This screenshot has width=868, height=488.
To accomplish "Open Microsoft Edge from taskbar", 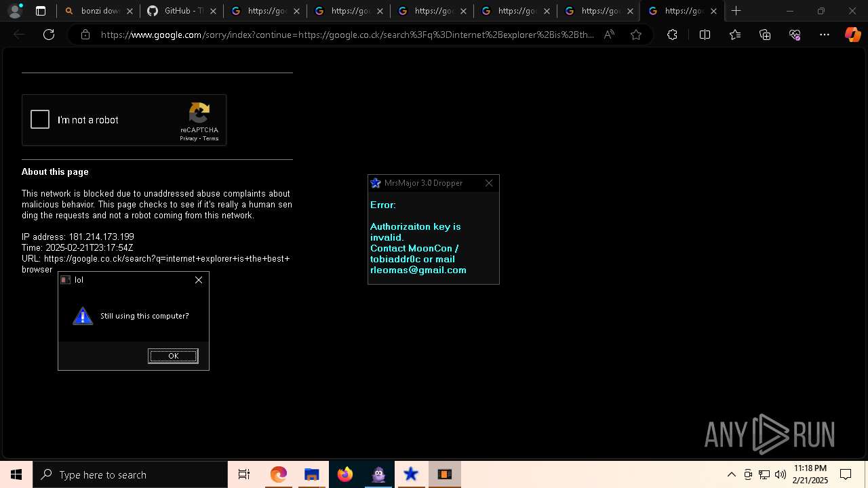I will [x=279, y=474].
